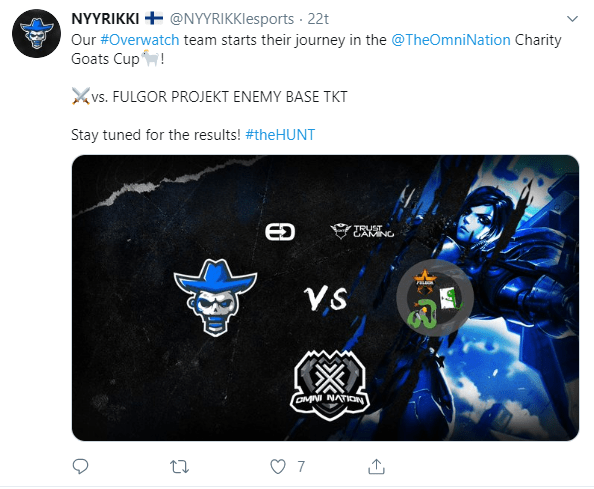Click the VS text in the banner
The width and height of the screenshot is (594, 489).
325,298
